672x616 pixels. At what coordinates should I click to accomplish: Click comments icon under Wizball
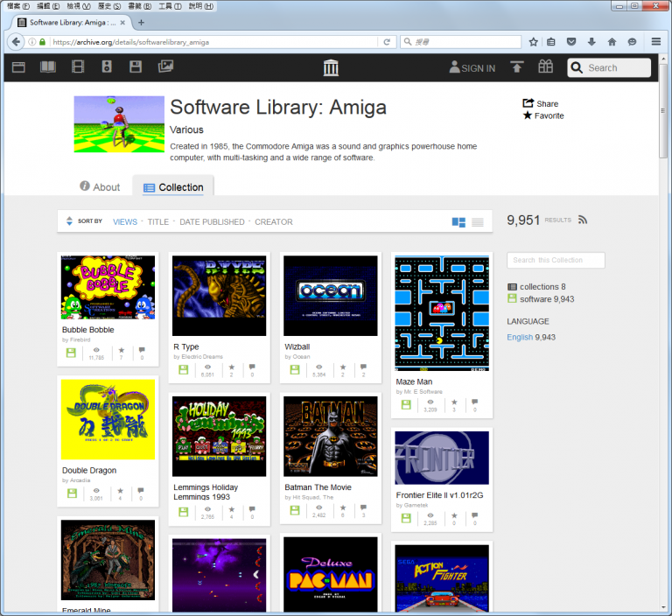coord(363,367)
